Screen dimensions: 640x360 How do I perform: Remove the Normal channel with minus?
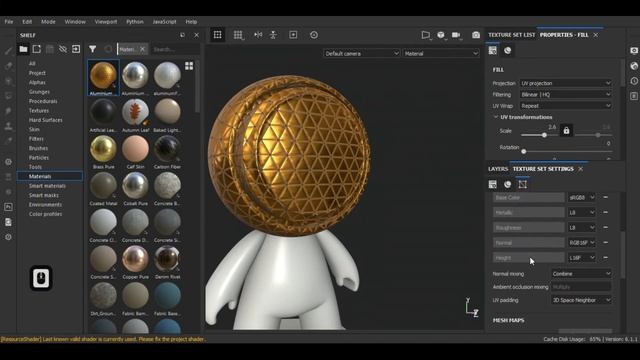pyautogui.click(x=605, y=242)
